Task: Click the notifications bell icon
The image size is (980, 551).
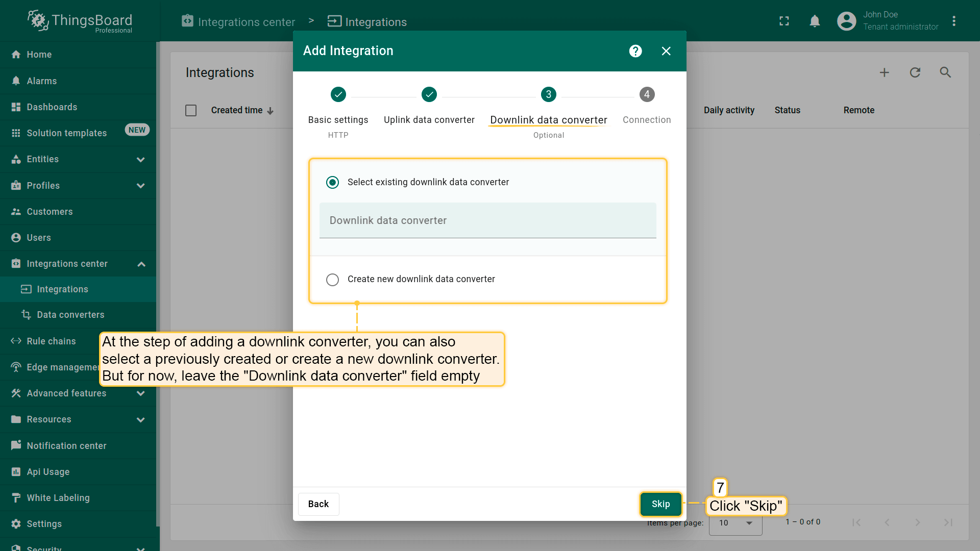Action: pos(815,21)
